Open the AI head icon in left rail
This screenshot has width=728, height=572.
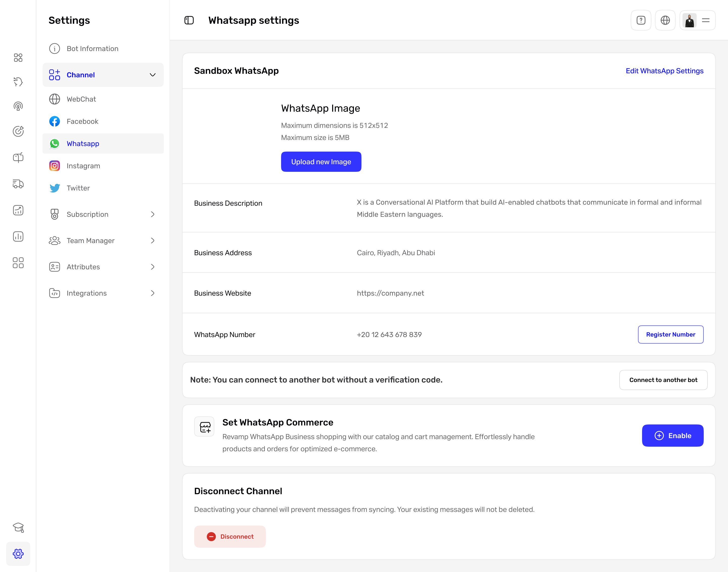click(x=18, y=82)
